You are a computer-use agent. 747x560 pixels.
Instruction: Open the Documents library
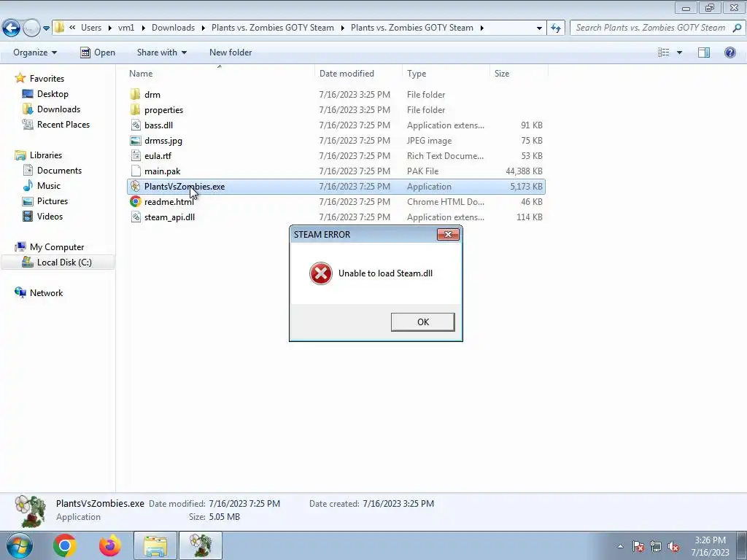(59, 171)
